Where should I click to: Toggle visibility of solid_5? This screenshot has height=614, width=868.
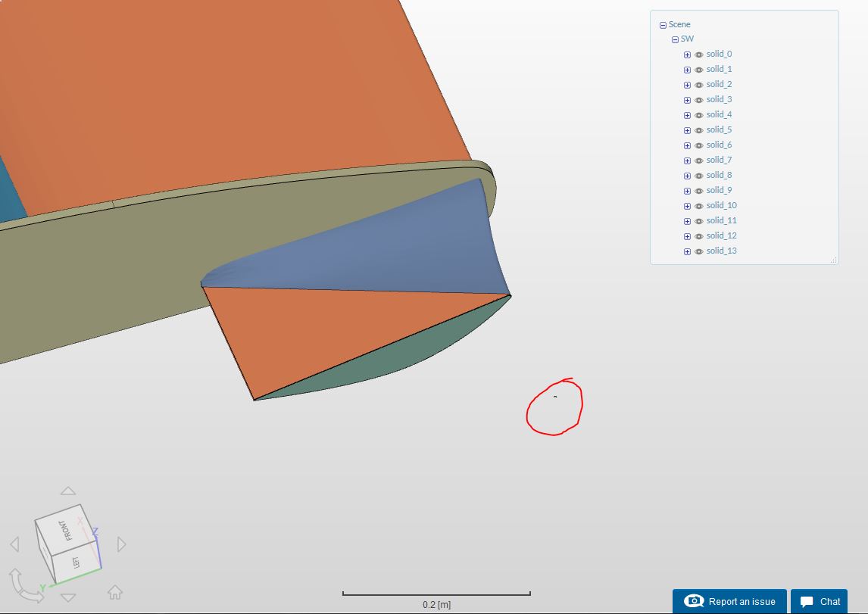coord(698,130)
